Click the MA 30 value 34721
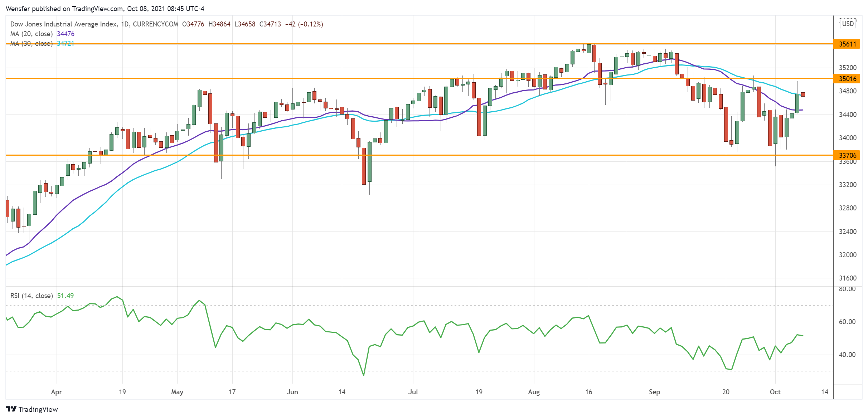Image resolution: width=868 pixels, height=419 pixels. (x=66, y=44)
